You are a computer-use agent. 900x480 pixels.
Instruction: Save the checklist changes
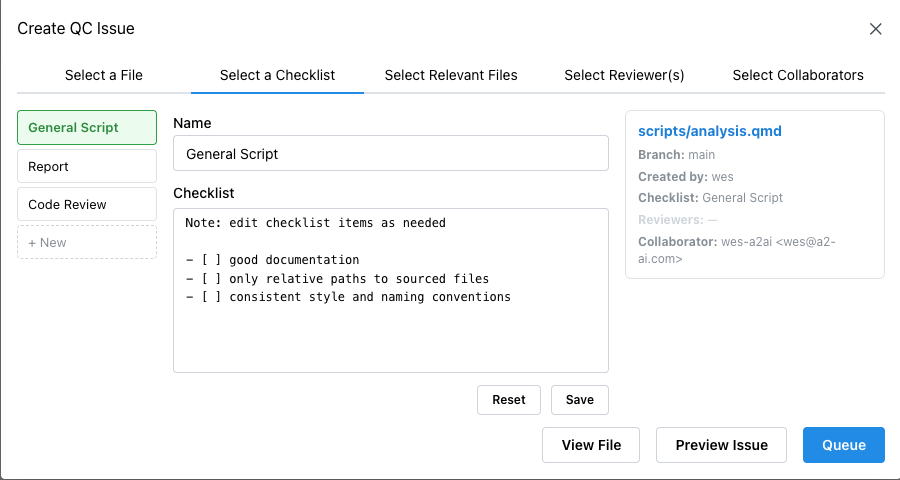579,400
